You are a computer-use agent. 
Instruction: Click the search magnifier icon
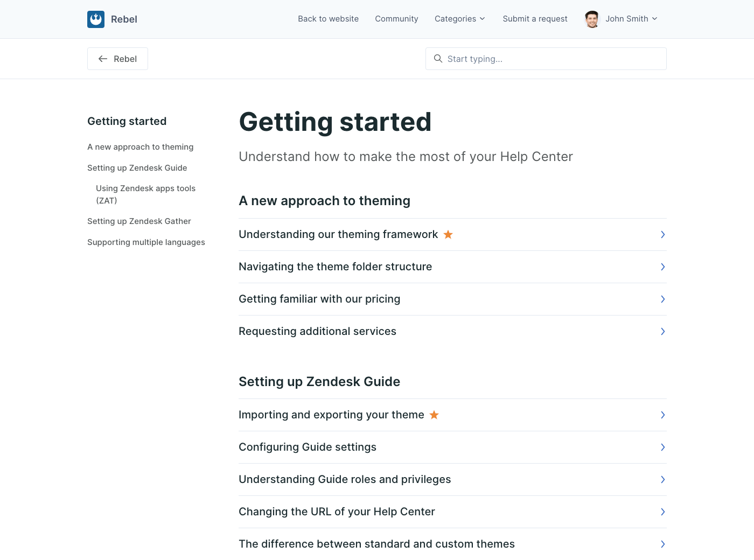(x=438, y=59)
